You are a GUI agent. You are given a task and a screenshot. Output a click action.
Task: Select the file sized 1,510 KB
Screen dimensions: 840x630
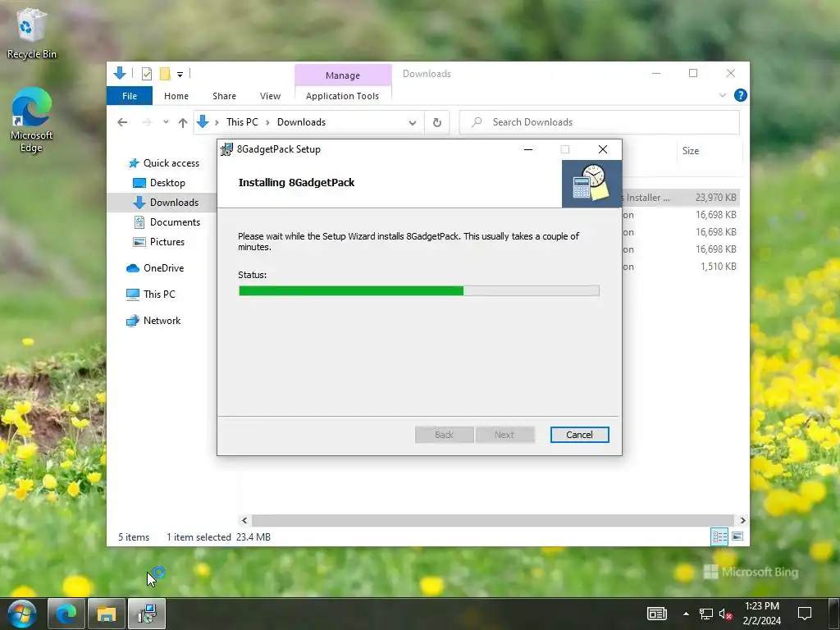coord(681,267)
